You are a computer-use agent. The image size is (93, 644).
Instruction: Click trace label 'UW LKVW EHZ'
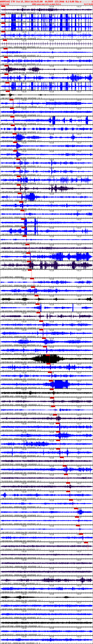coord(7,388)
